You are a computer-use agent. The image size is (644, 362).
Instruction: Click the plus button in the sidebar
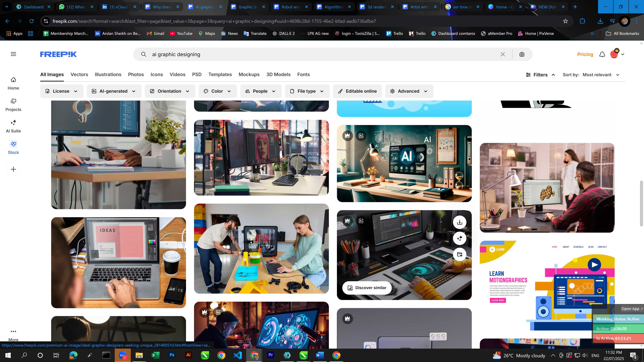pyautogui.click(x=13, y=169)
